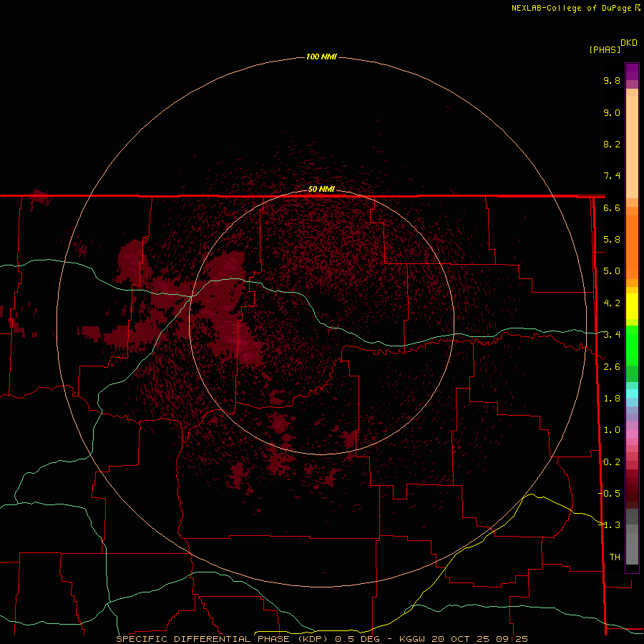The image size is (644, 644).
Task: Click the 5.0 value on the color scale
Action: (612, 271)
